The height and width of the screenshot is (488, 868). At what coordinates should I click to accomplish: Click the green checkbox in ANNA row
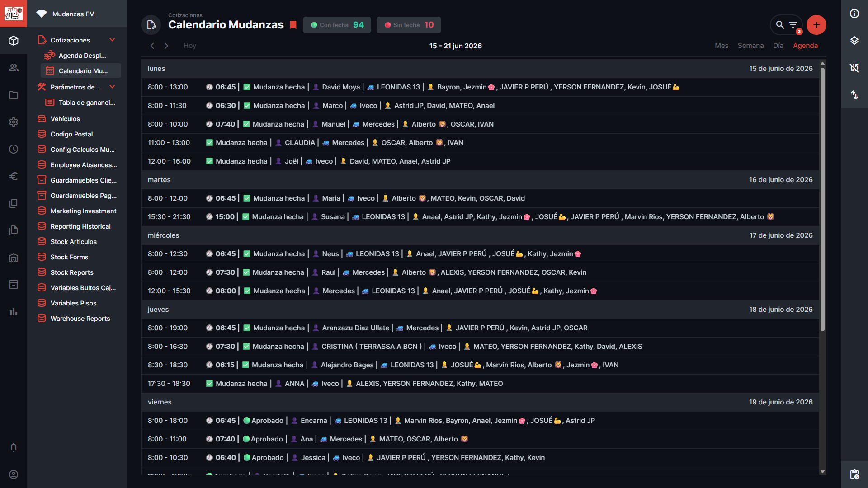pyautogui.click(x=209, y=384)
